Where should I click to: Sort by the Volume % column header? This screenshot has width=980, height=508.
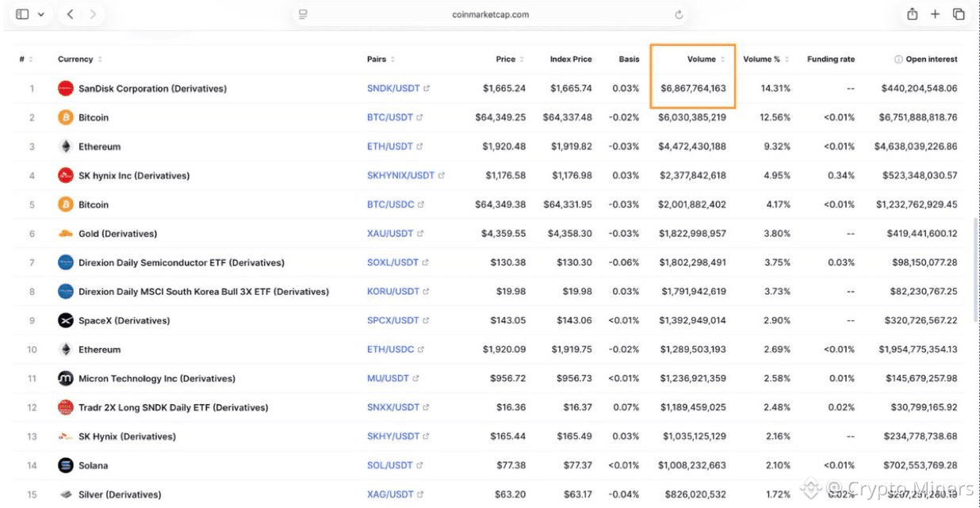click(766, 59)
